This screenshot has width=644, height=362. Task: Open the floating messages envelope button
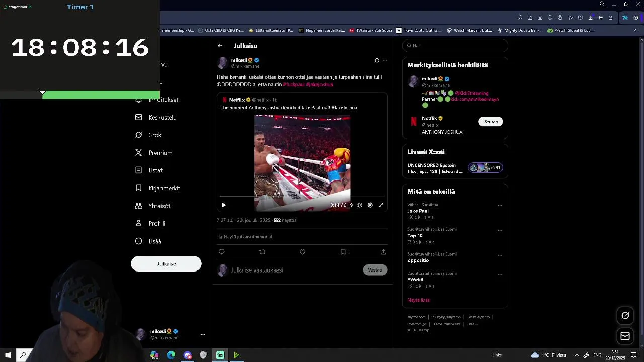pos(625,336)
